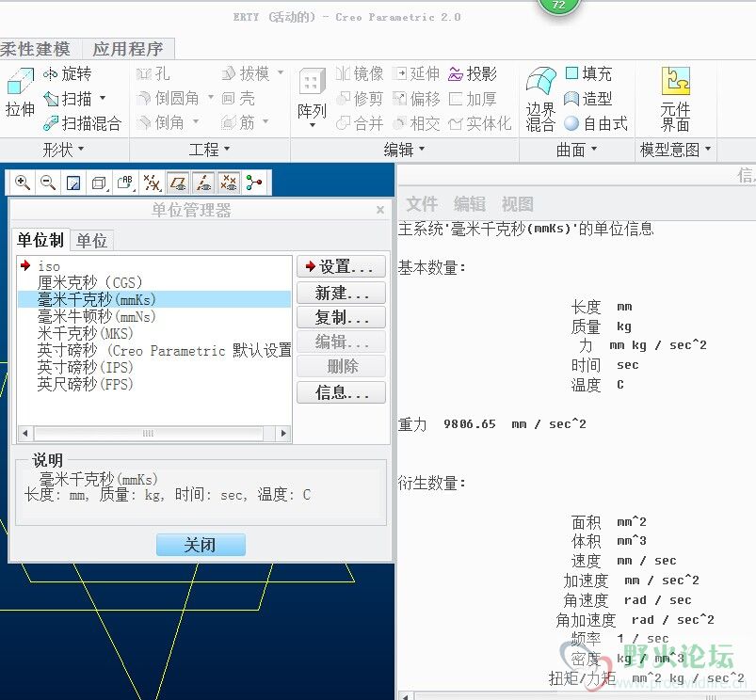Toggle point display icon in graphics toolbar
This screenshot has width=756, height=700.
[x=229, y=183]
